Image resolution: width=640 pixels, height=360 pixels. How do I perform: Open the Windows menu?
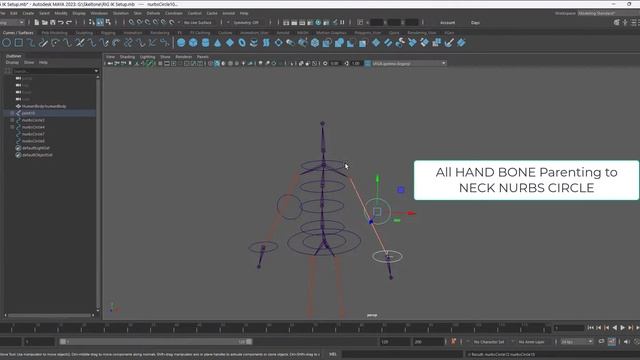coord(99,13)
